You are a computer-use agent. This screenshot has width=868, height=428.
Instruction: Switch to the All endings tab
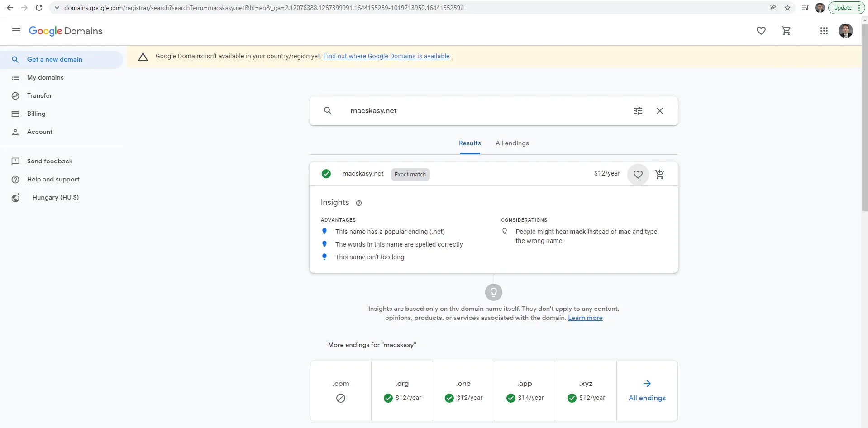pos(512,143)
